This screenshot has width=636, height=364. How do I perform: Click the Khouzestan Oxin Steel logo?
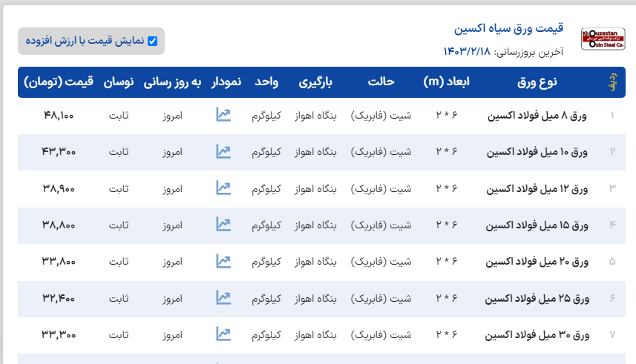(603, 39)
